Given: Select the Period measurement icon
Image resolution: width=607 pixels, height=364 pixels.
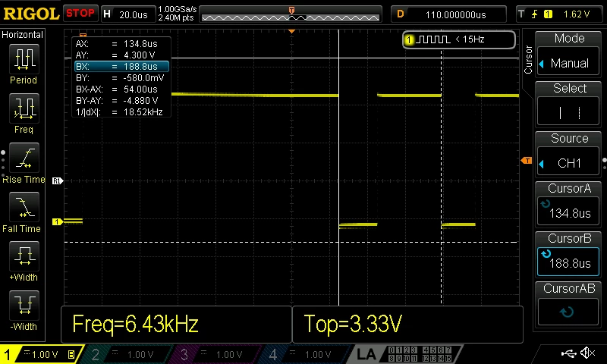Looking at the screenshot, I should click(24, 59).
